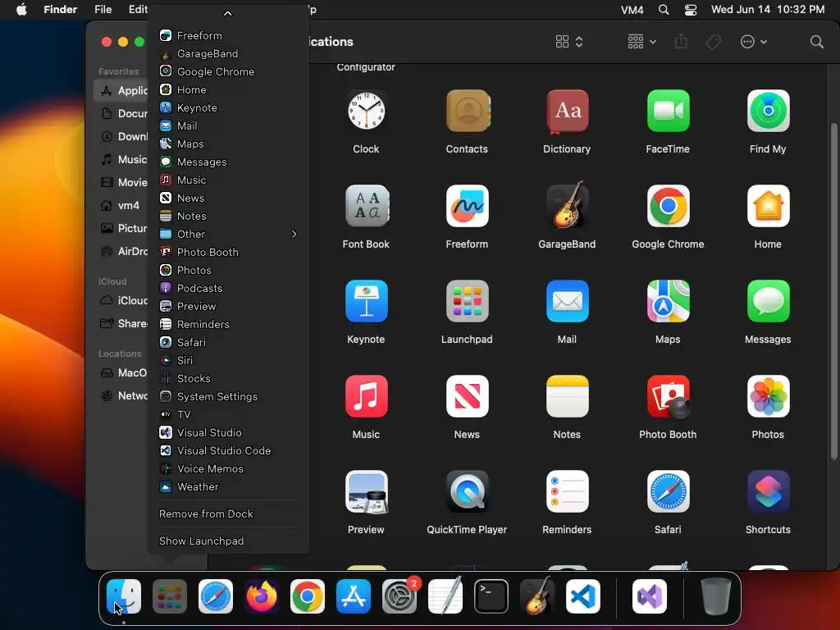Viewport: 840px width, 630px height.
Task: Open the File menu in menu bar
Action: 103,10
